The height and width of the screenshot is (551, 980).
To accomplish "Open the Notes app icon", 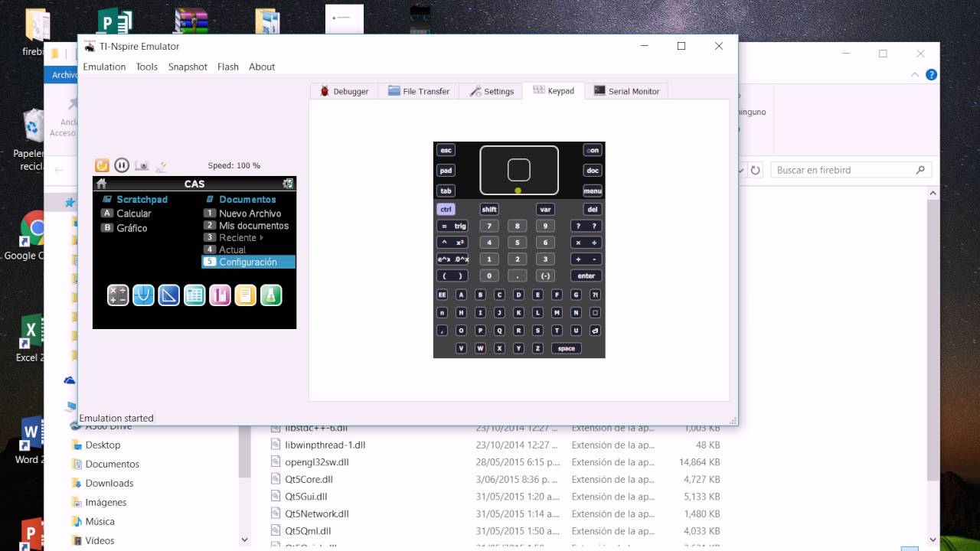I will [x=245, y=295].
